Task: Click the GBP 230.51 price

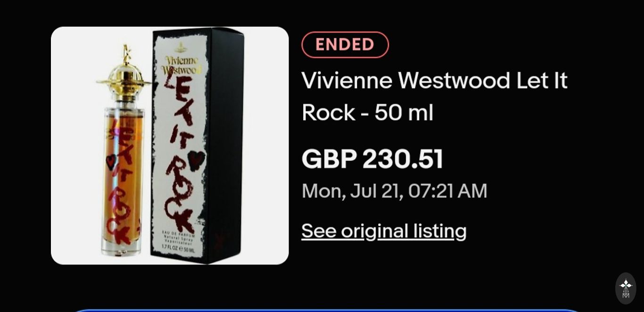Action: point(372,159)
